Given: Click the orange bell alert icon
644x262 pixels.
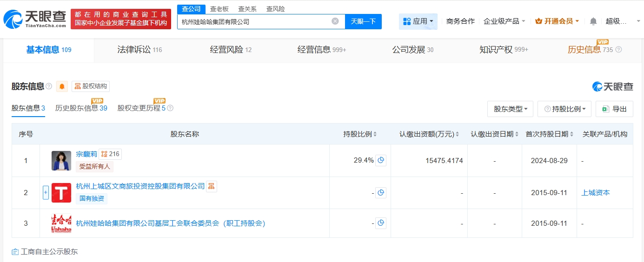Looking at the screenshot, I should [62, 86].
